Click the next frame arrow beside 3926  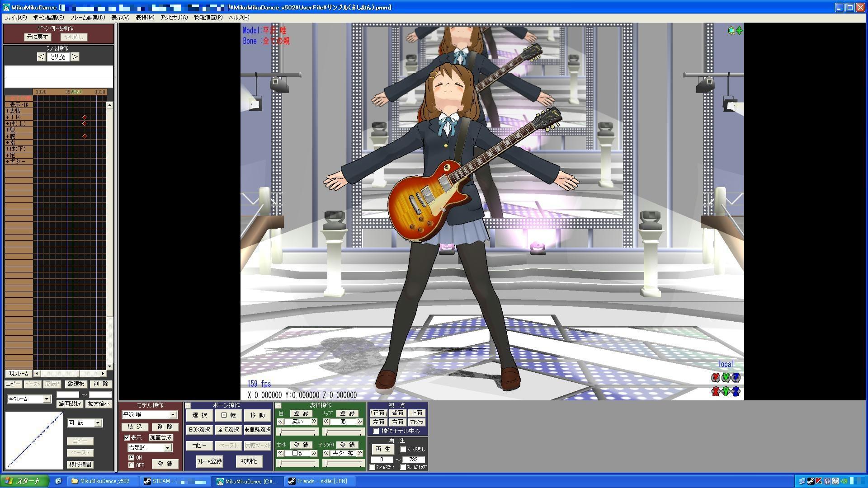pyautogui.click(x=75, y=57)
